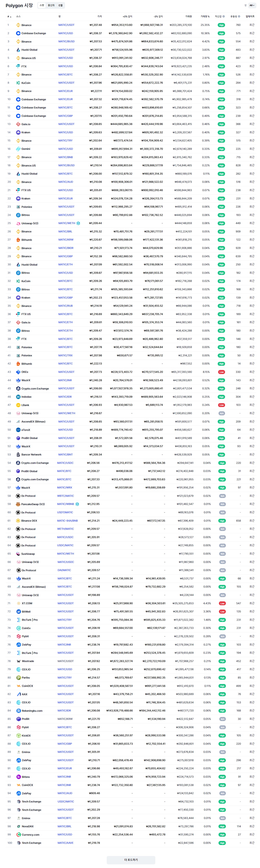Click the LBank exchange logo

click(18, 405)
